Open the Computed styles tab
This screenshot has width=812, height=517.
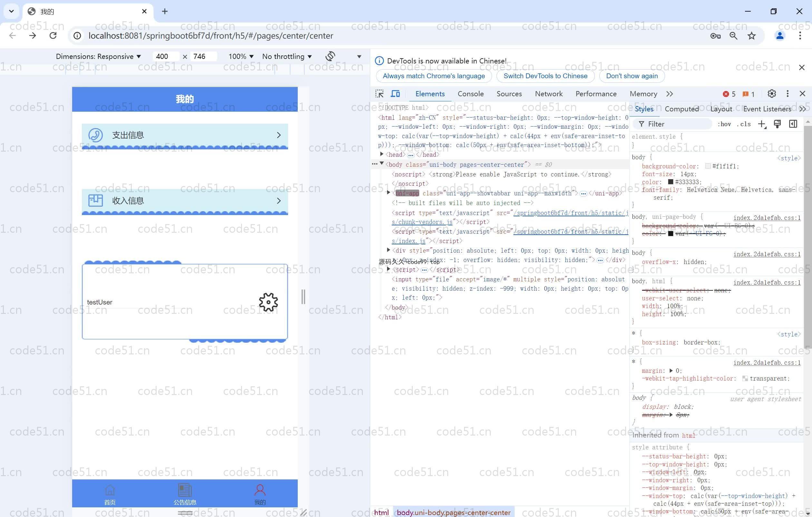(x=681, y=109)
